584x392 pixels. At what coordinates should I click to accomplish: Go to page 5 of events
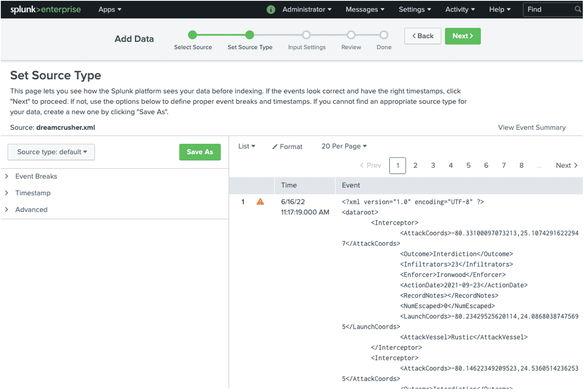point(469,165)
